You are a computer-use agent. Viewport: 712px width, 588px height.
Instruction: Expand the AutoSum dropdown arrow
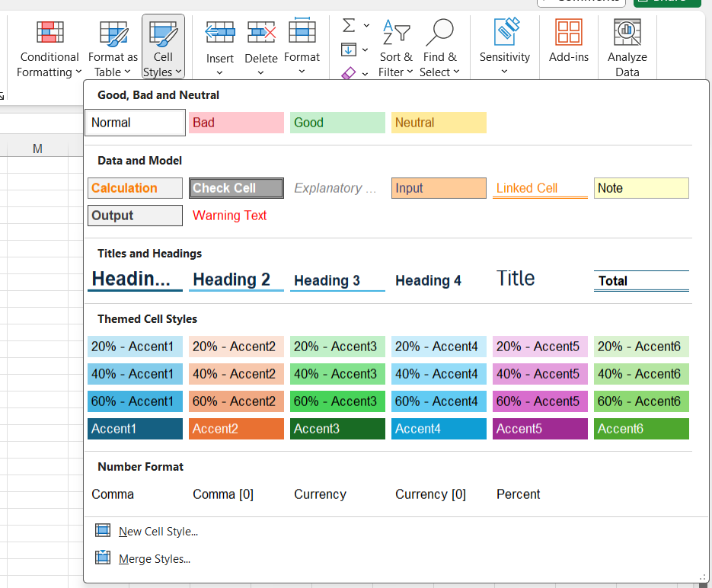coord(366,25)
